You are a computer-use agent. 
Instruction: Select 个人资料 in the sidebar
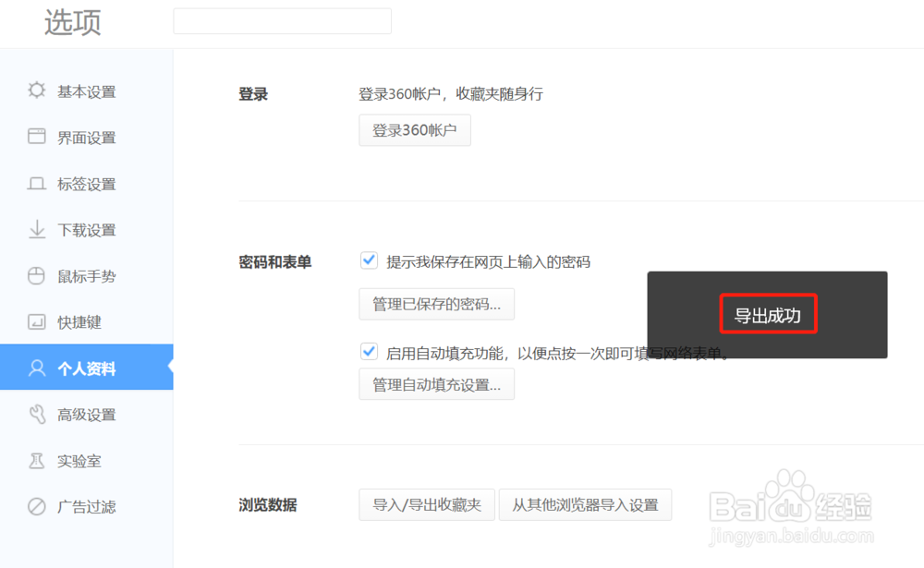tap(87, 367)
